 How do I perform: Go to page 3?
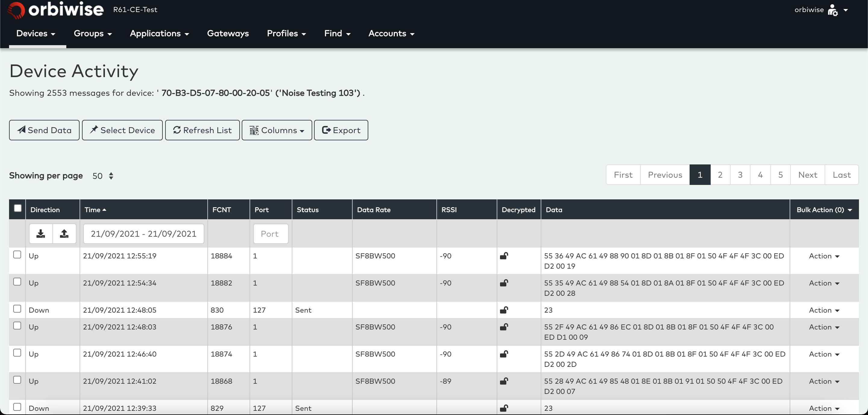(x=740, y=175)
